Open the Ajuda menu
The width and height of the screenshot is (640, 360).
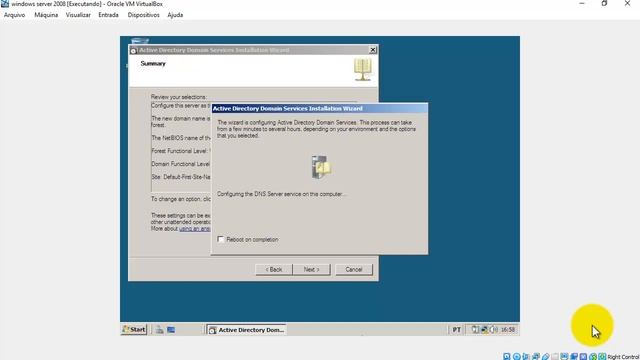click(x=175, y=15)
